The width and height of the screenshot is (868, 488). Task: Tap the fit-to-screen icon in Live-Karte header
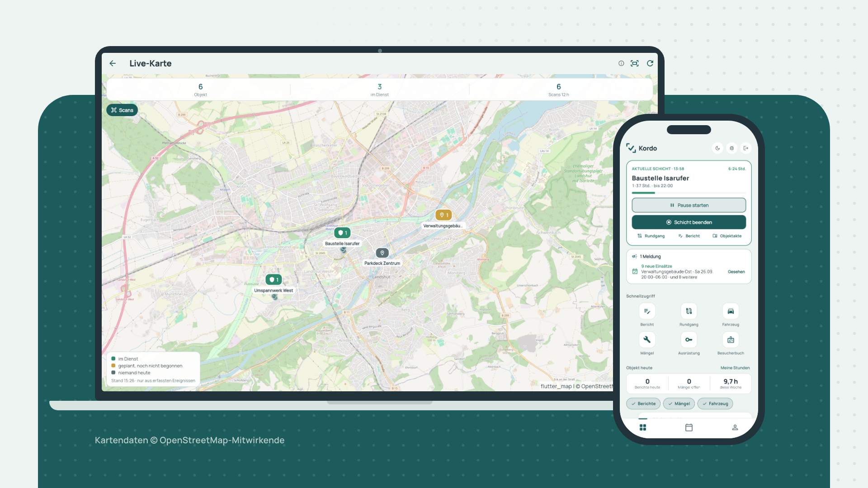click(635, 64)
